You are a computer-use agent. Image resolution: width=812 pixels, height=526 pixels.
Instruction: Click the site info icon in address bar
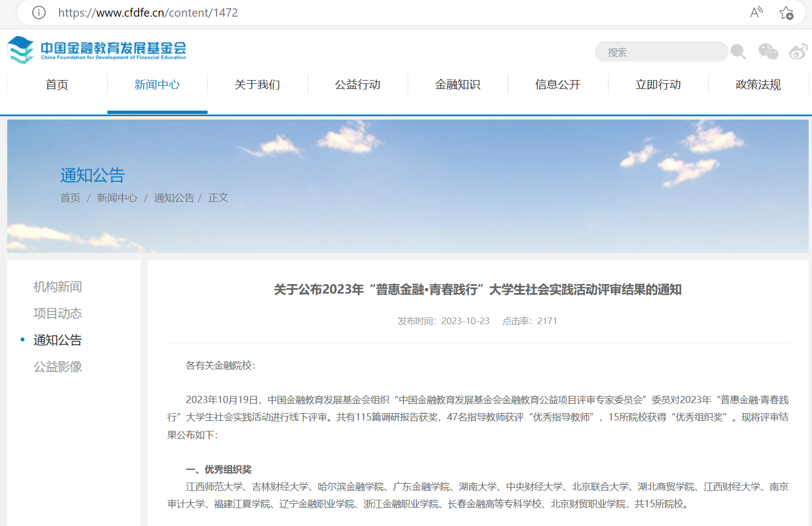[39, 12]
